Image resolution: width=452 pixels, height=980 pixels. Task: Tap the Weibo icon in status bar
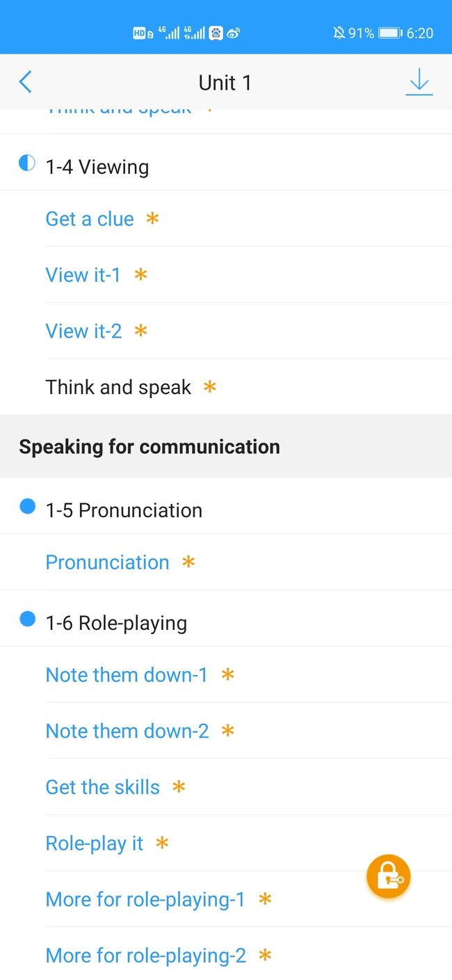[x=233, y=33]
